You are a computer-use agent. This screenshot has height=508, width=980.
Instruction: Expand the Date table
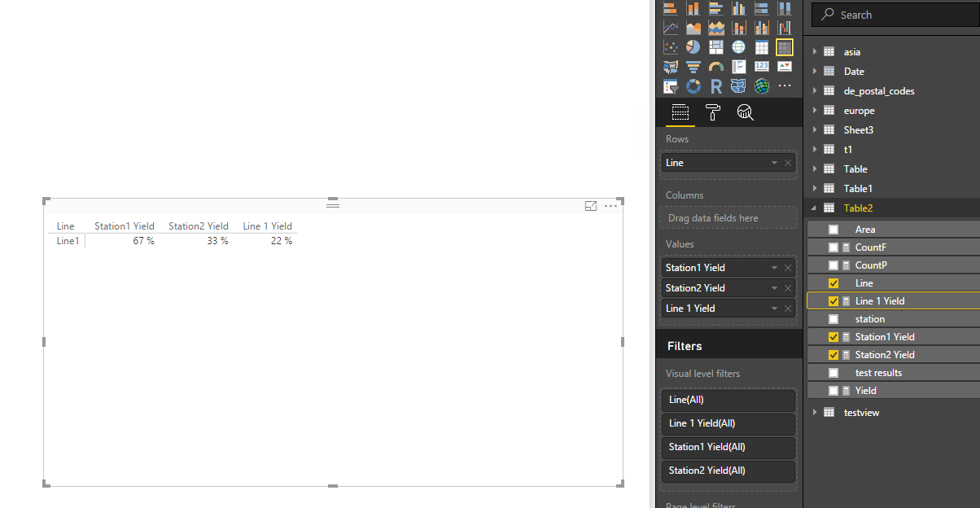tap(815, 72)
